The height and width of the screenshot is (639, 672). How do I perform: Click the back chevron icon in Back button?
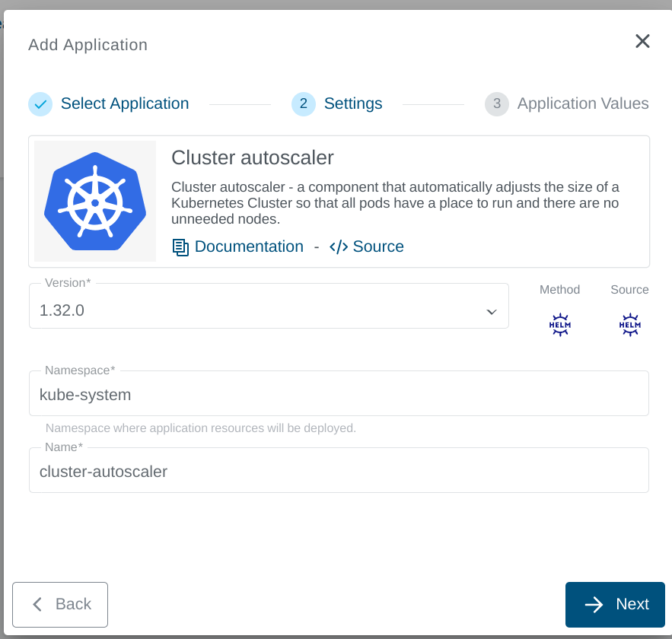[37, 604]
